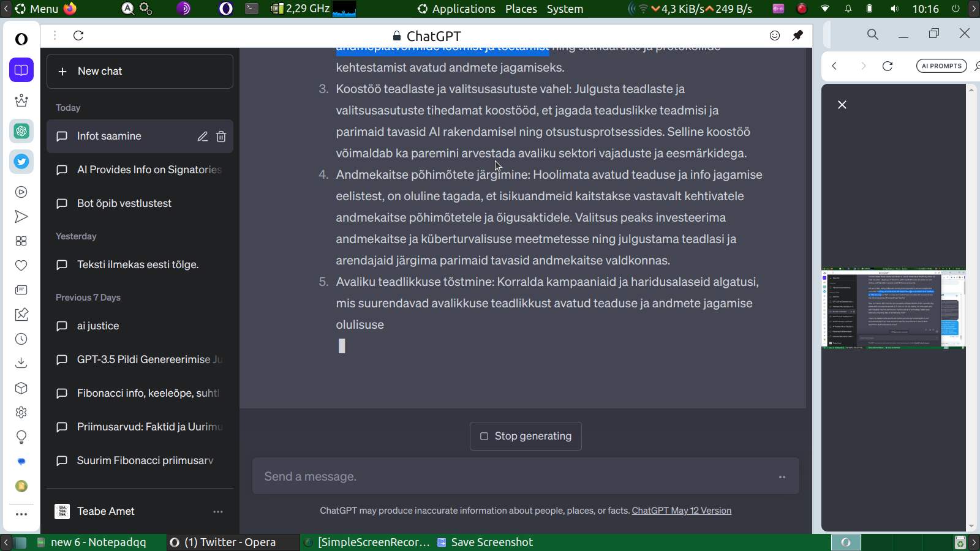
Task: Open the volume control in the tray
Action: coord(895,9)
